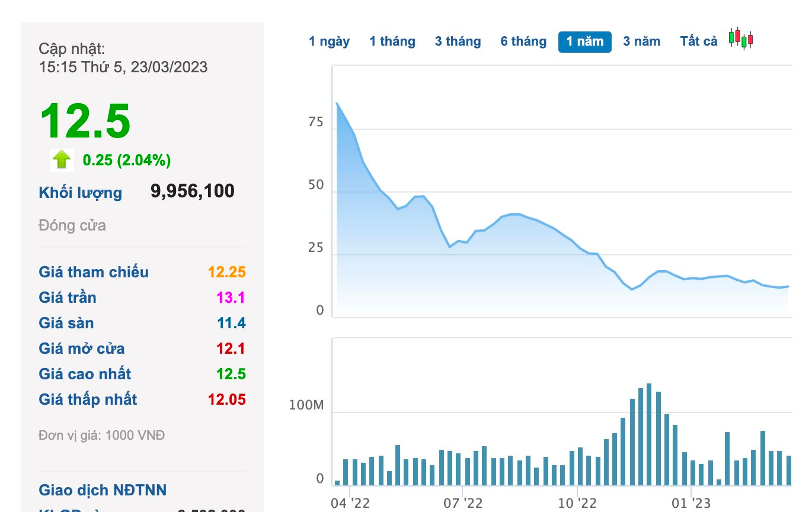
Task: Click the Khối lượng label
Action: point(81,193)
